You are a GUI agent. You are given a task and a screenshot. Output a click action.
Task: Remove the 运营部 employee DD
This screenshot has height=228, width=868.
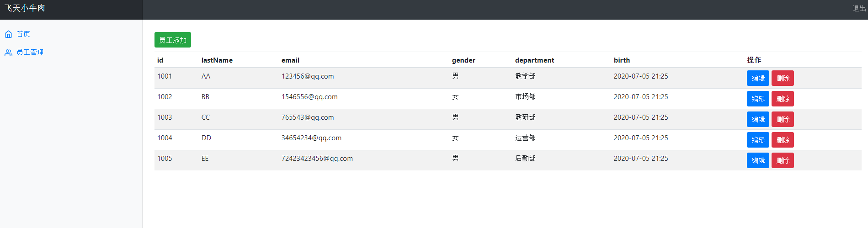click(x=783, y=140)
